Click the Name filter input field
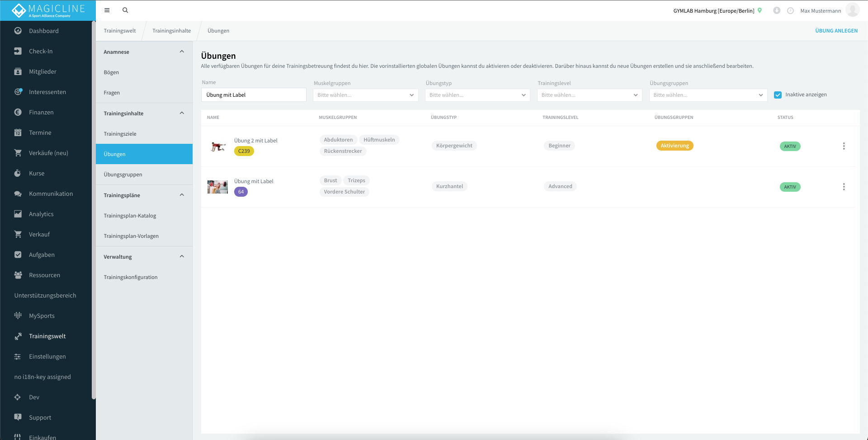Screen dimensions: 868x440 point(254,95)
